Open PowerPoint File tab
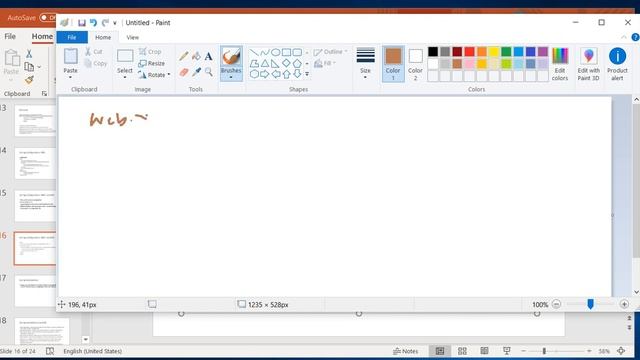 10,36
